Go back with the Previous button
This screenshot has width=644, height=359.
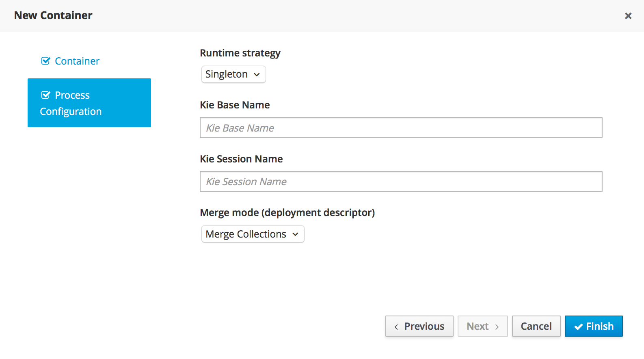click(419, 326)
